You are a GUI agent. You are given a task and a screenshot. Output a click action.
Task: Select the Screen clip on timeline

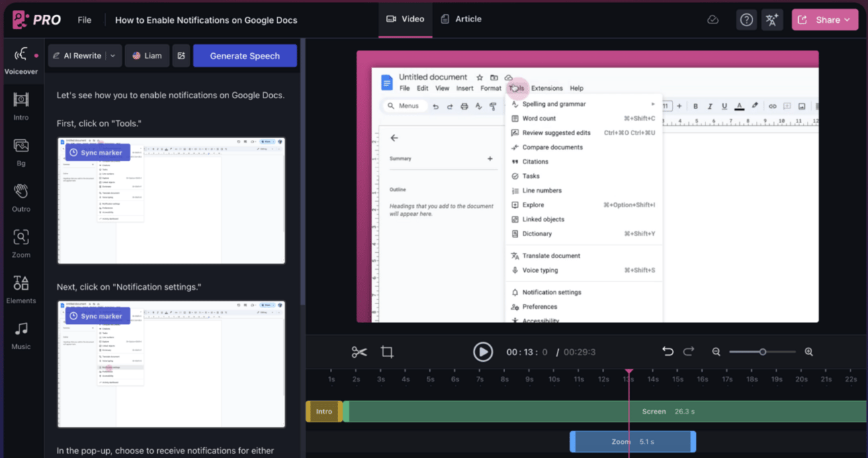[605, 412]
